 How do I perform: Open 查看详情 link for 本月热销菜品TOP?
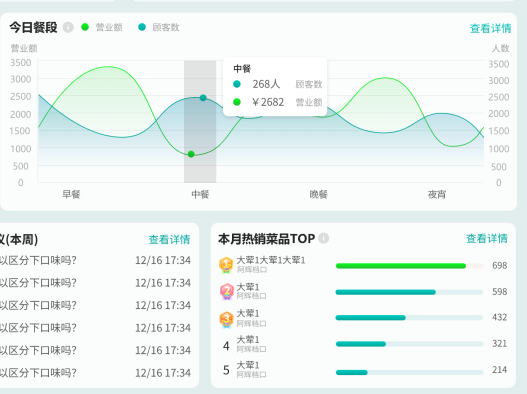487,238
